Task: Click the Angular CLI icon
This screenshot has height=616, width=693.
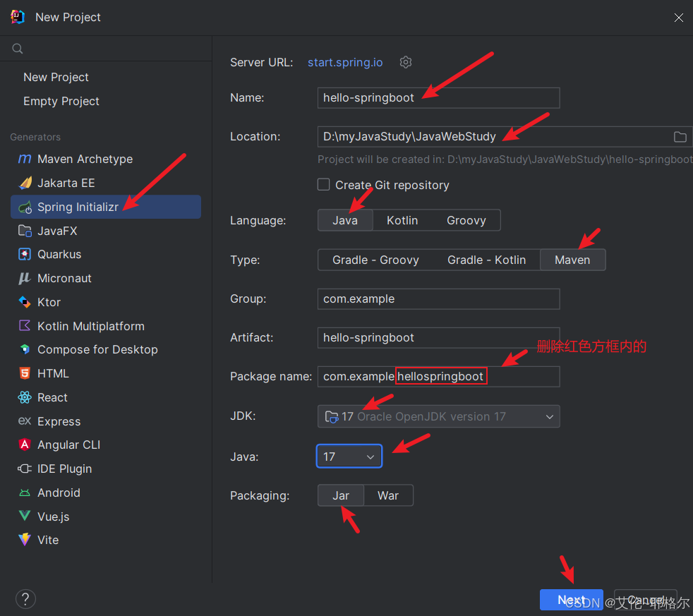Action: click(25, 445)
